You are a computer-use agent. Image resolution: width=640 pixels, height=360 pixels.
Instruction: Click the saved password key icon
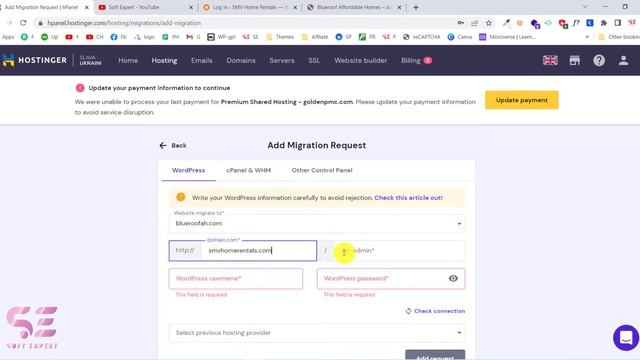click(460, 23)
